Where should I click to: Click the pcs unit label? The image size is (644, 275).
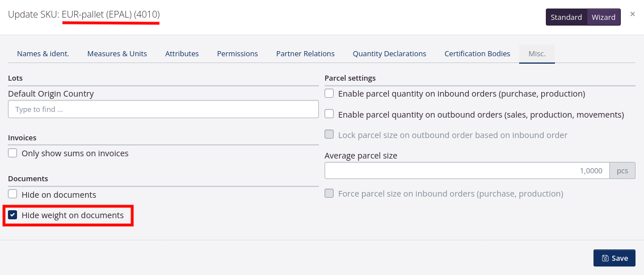click(x=622, y=170)
